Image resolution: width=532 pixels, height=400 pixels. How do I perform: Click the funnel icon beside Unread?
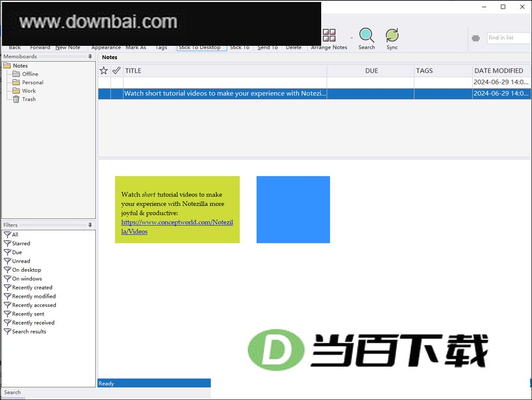[7, 260]
